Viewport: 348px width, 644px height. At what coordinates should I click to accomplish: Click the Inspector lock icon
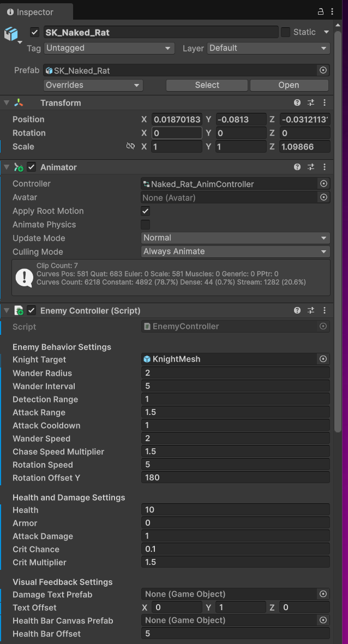[321, 11]
